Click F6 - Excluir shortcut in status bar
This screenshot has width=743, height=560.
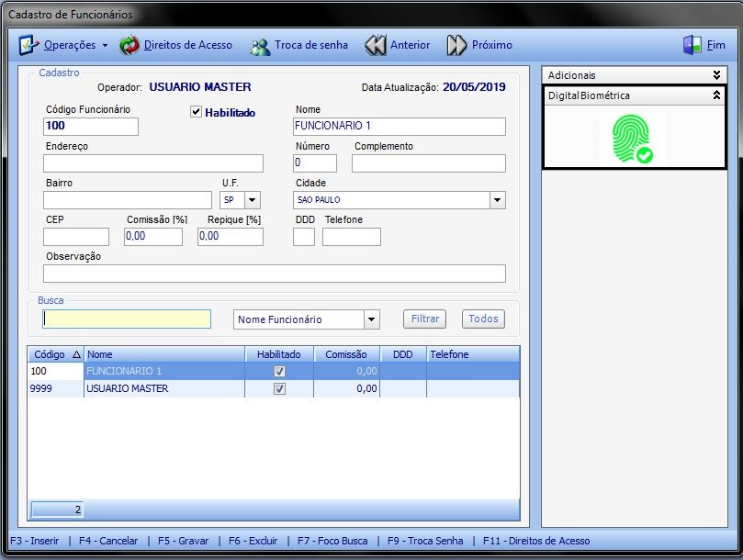(253, 541)
